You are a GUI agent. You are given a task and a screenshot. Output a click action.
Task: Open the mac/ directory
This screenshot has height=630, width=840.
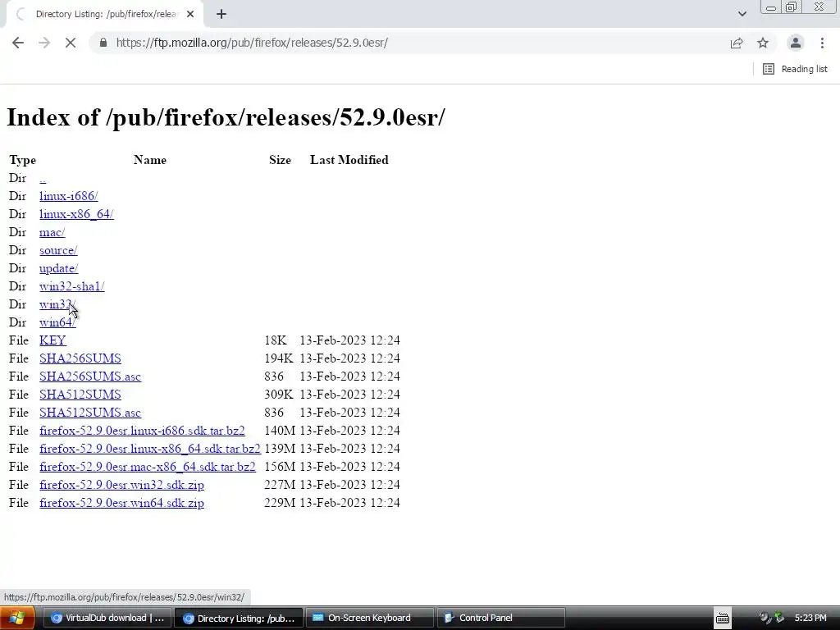click(52, 232)
